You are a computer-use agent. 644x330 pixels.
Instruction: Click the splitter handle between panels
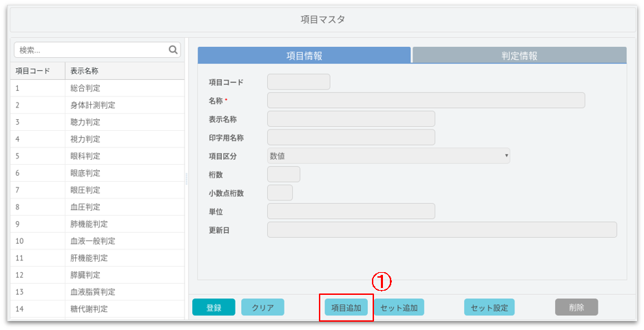click(187, 178)
